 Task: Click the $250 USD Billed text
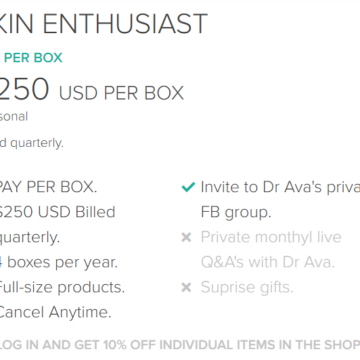[58, 212]
